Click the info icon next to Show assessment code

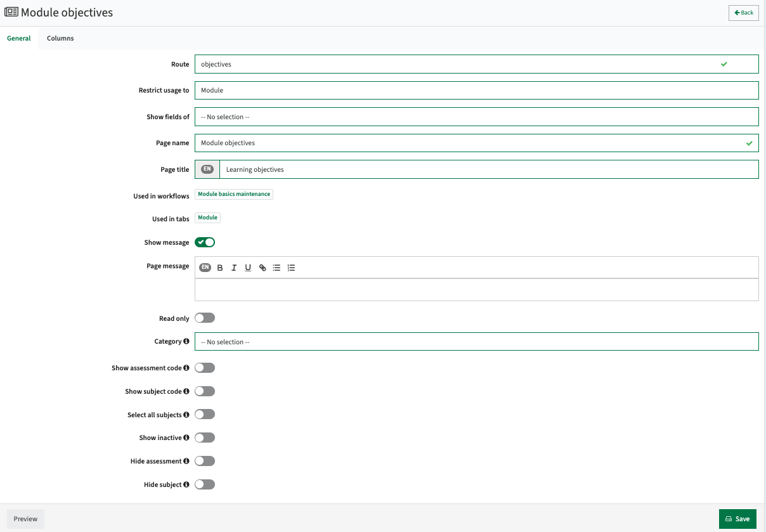[x=186, y=368]
